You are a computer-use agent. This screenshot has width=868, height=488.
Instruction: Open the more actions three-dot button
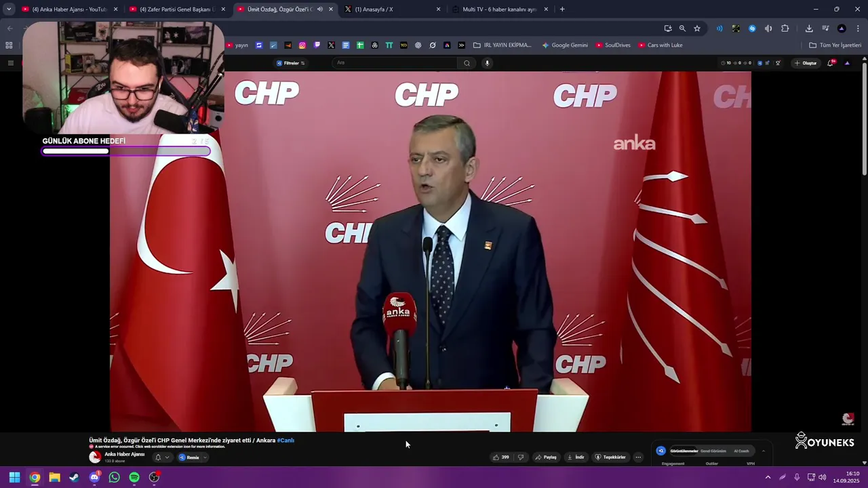[638, 457]
